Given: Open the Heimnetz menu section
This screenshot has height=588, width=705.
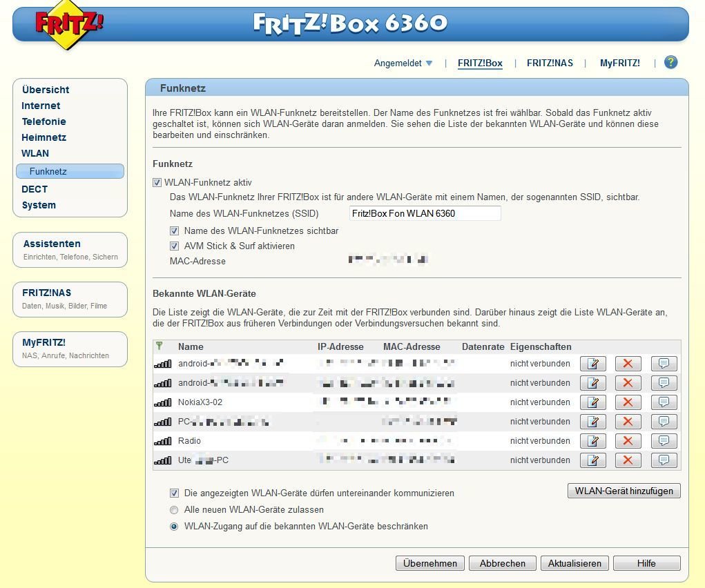Looking at the screenshot, I should tap(44, 137).
